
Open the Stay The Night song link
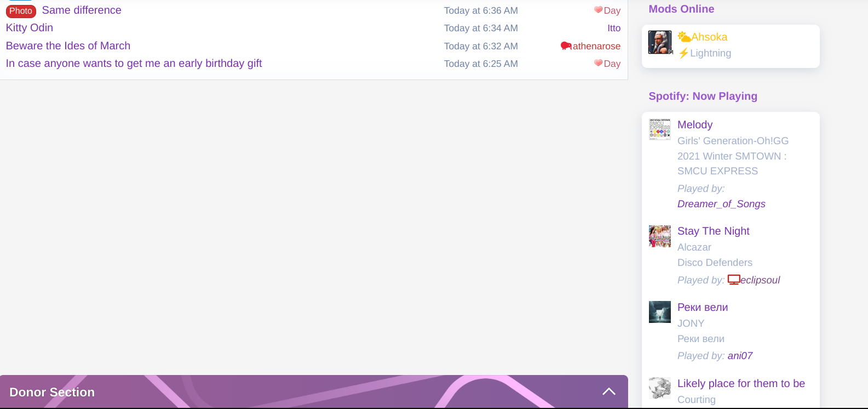(713, 231)
